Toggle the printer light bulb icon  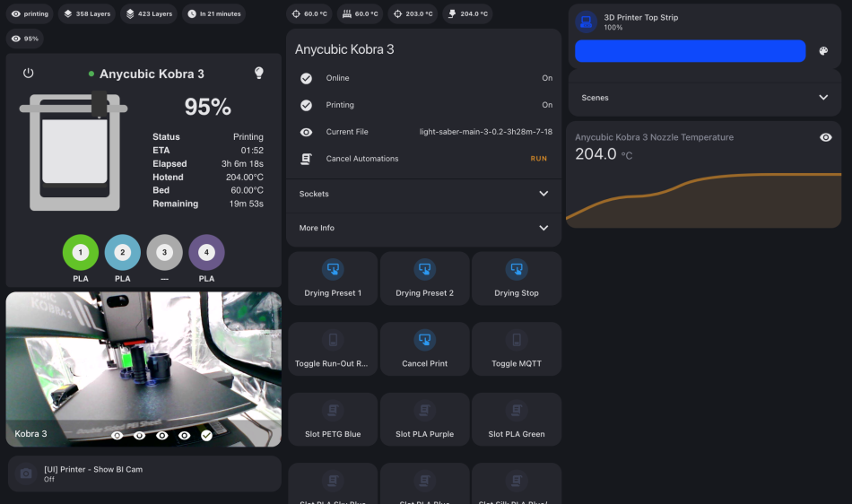(259, 74)
